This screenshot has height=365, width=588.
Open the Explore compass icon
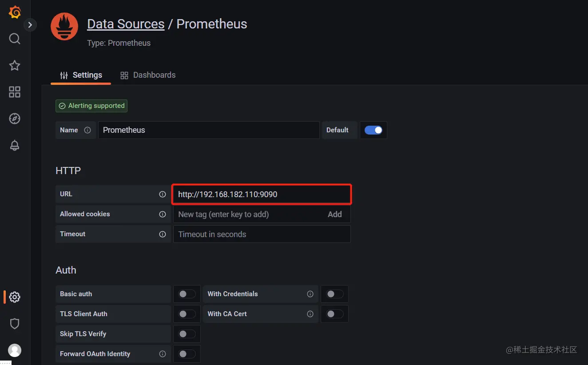(x=15, y=119)
